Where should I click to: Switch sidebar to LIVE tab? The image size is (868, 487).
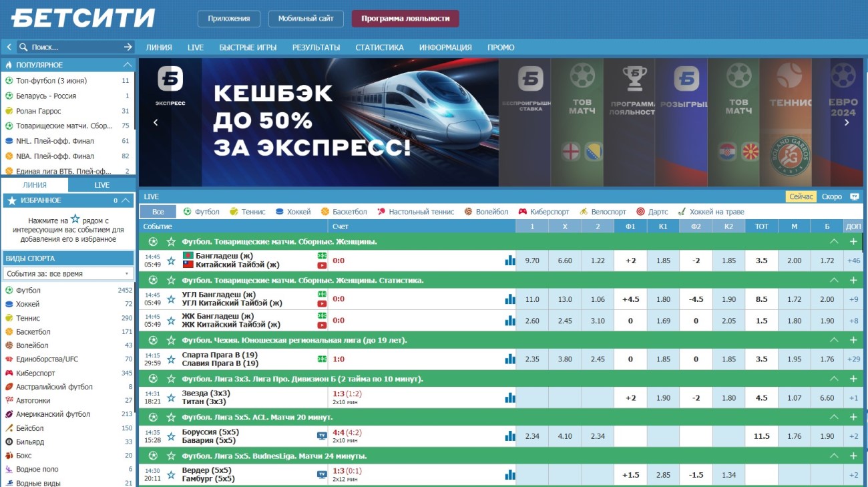[101, 185]
